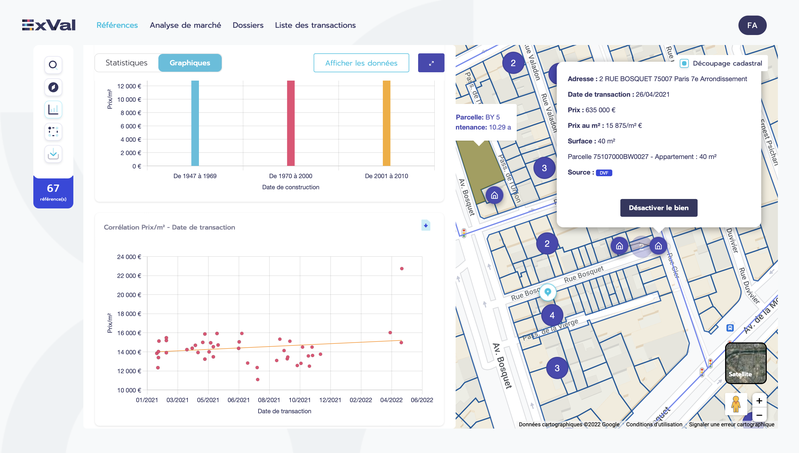Go to Liste des transactions

(315, 25)
